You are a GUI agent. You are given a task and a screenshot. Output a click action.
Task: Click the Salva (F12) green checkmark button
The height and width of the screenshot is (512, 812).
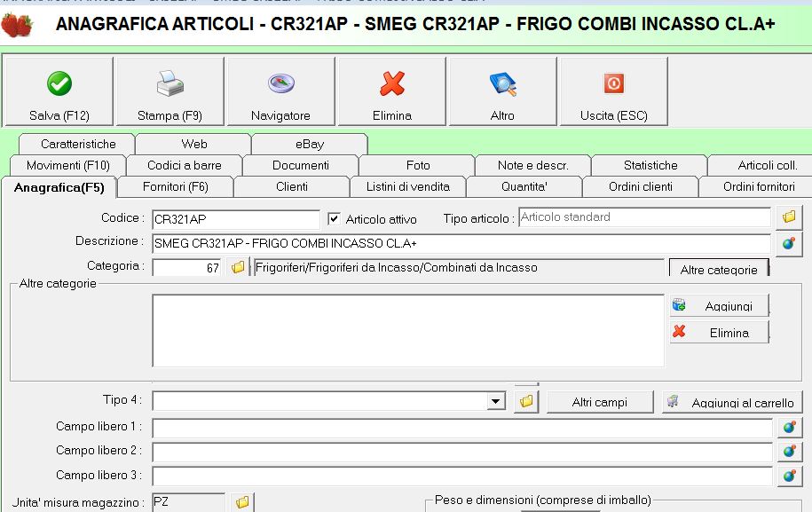pyautogui.click(x=59, y=91)
